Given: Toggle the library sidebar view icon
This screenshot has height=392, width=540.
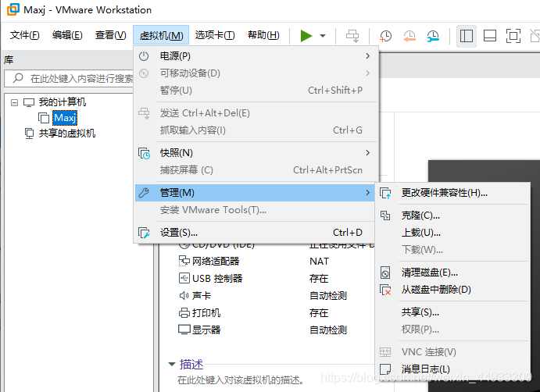Looking at the screenshot, I should point(467,35).
